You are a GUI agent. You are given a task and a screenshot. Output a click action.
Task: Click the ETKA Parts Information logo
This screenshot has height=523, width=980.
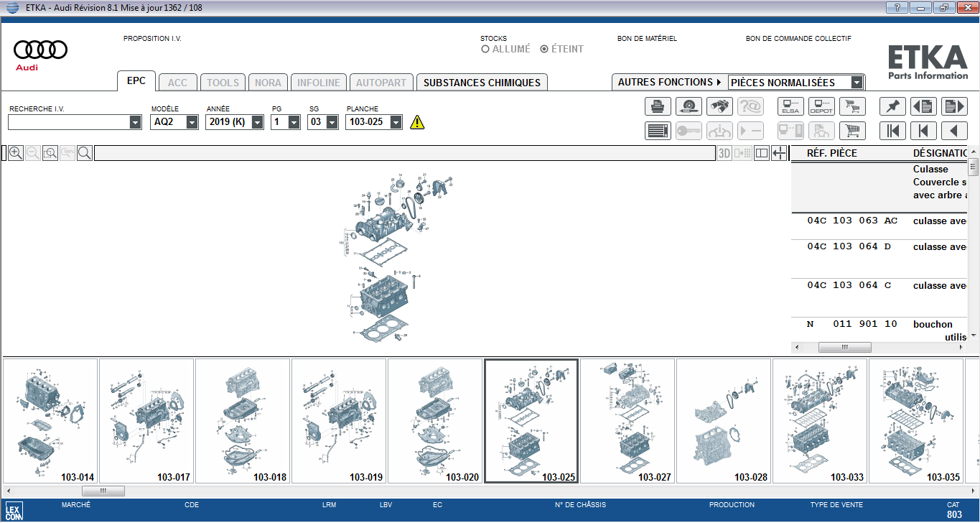(928, 61)
